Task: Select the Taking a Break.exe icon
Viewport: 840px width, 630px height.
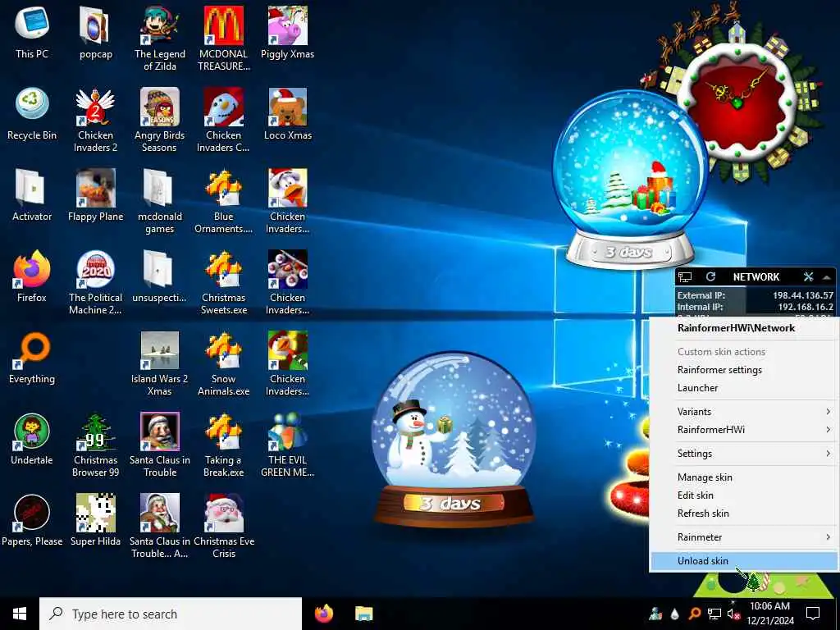Action: coord(223,445)
